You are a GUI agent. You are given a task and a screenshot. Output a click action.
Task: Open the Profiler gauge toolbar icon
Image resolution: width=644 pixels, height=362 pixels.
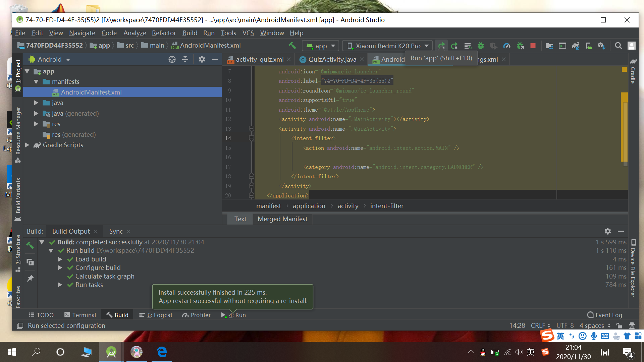point(507,46)
